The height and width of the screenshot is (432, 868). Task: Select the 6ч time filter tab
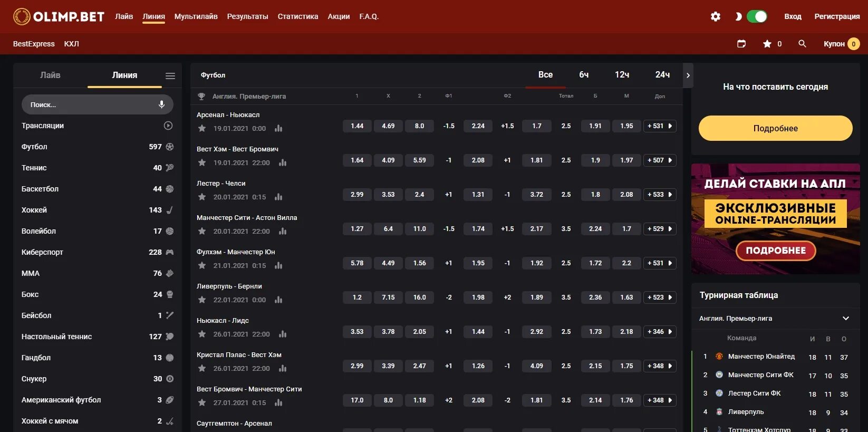click(584, 75)
